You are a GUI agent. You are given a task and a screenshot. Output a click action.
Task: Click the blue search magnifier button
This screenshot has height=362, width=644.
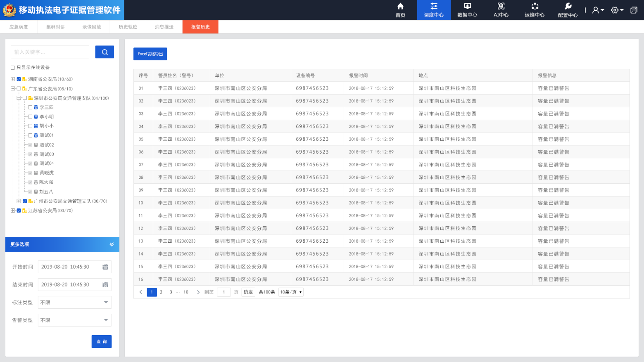[x=105, y=52]
